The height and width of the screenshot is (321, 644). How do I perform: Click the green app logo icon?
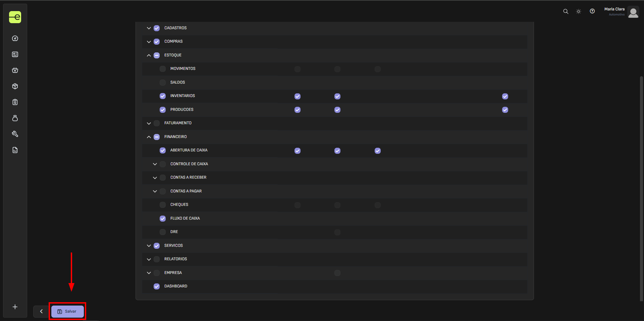15,17
